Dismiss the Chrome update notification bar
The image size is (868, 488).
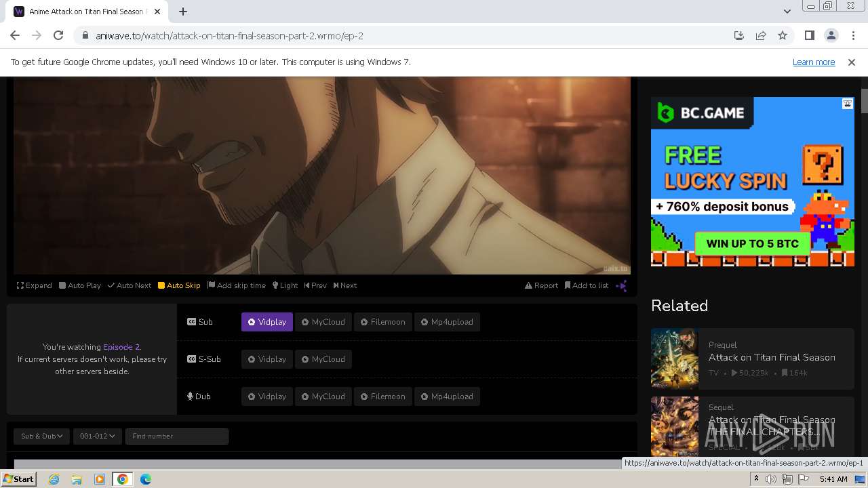852,62
